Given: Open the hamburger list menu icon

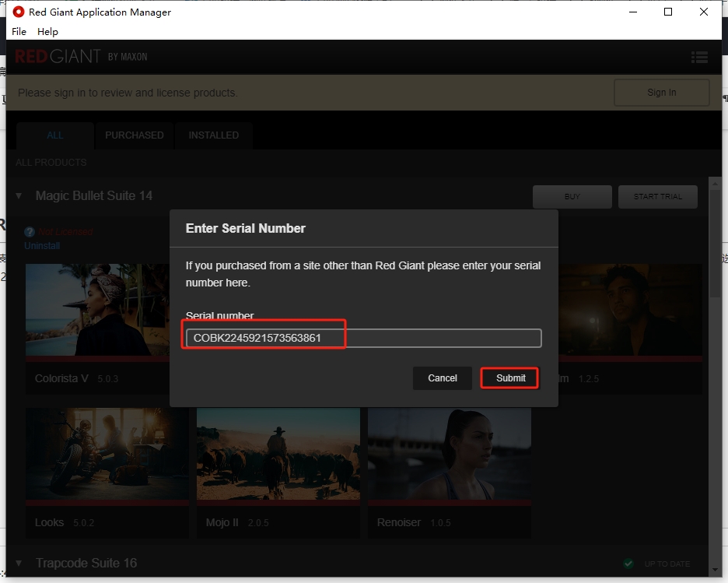Looking at the screenshot, I should coord(699,57).
